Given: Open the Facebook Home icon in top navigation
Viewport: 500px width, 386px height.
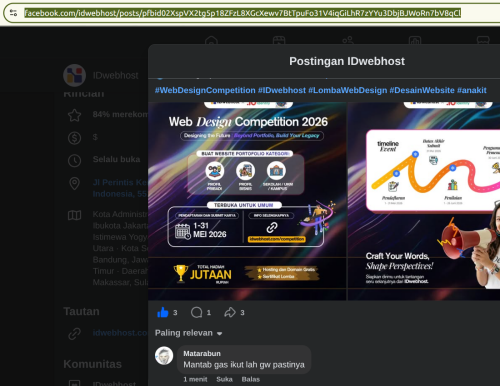Looking at the screenshot, I should tap(211, 41).
